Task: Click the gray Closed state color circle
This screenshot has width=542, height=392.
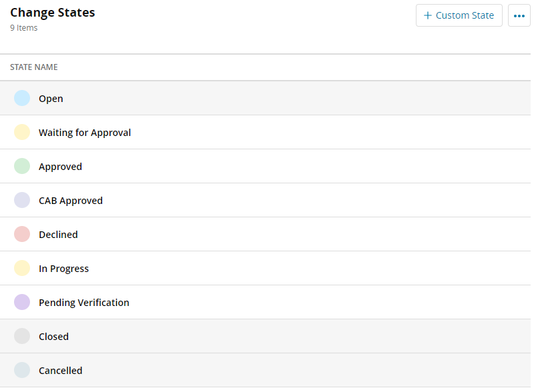Action: click(22, 337)
